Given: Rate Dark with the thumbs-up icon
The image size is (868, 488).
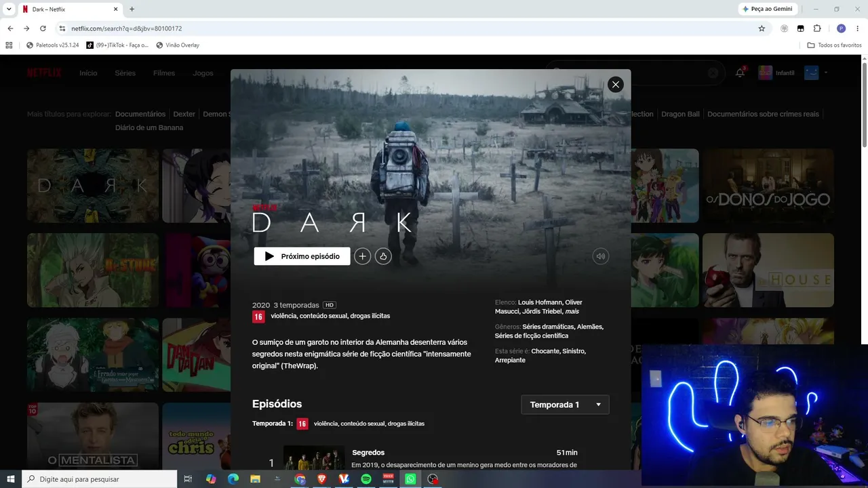Looking at the screenshot, I should click(383, 256).
